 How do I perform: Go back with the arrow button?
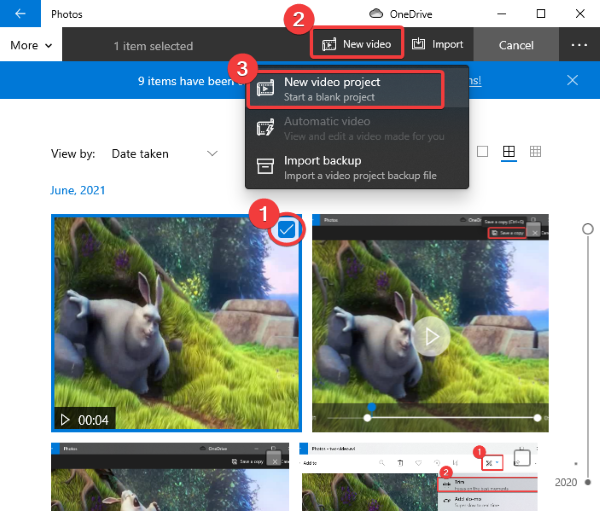click(20, 13)
